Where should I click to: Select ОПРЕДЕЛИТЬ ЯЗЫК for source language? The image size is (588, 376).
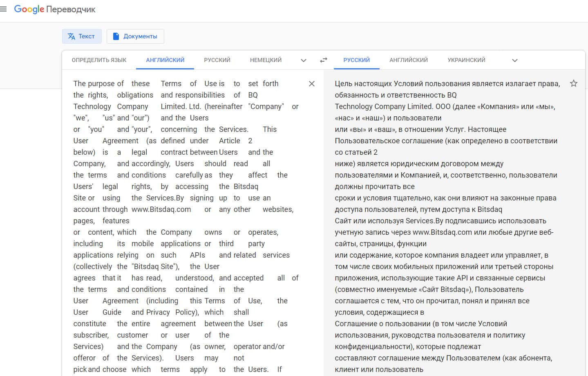click(99, 60)
